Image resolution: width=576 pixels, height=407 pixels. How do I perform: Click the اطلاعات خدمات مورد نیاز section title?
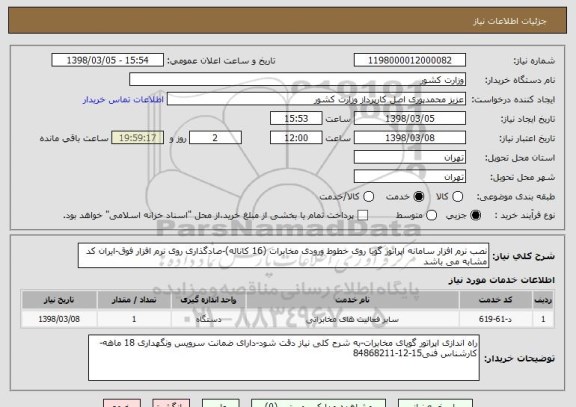click(x=501, y=280)
